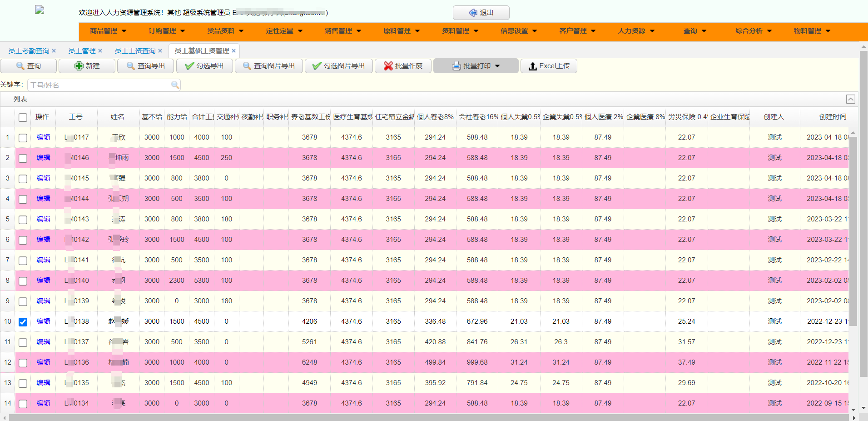Viewport: 868px width, 421px height.
Task: Expand the 批量打印 dropdown arrow
Action: (x=497, y=66)
